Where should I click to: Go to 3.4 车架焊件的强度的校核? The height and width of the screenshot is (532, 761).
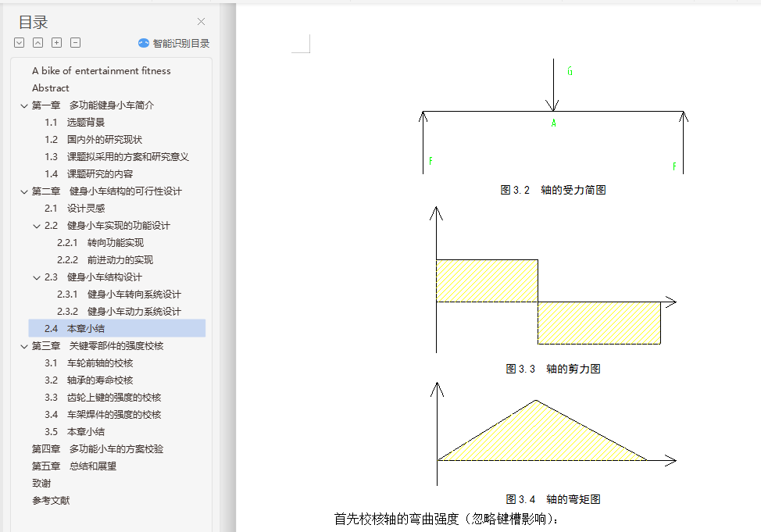[x=103, y=415]
